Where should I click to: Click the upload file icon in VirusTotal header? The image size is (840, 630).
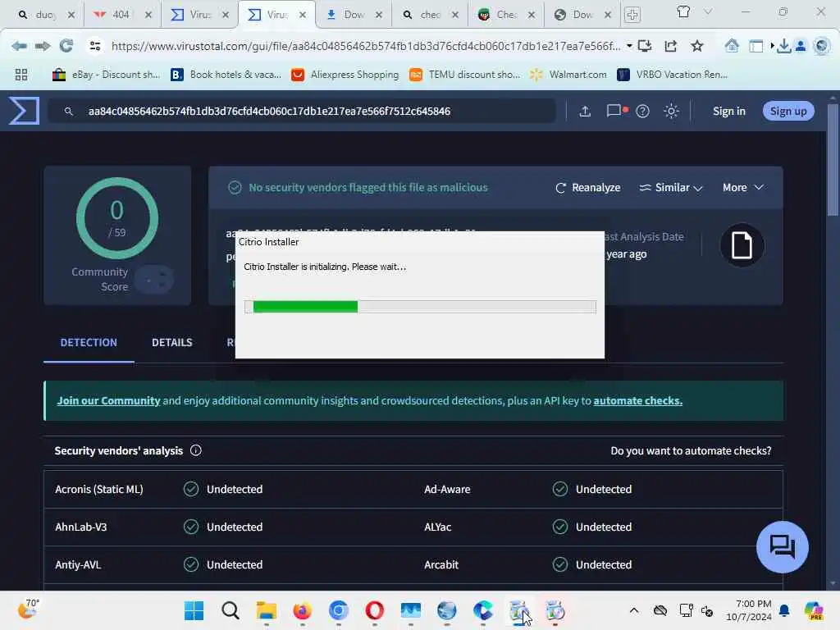(x=585, y=111)
